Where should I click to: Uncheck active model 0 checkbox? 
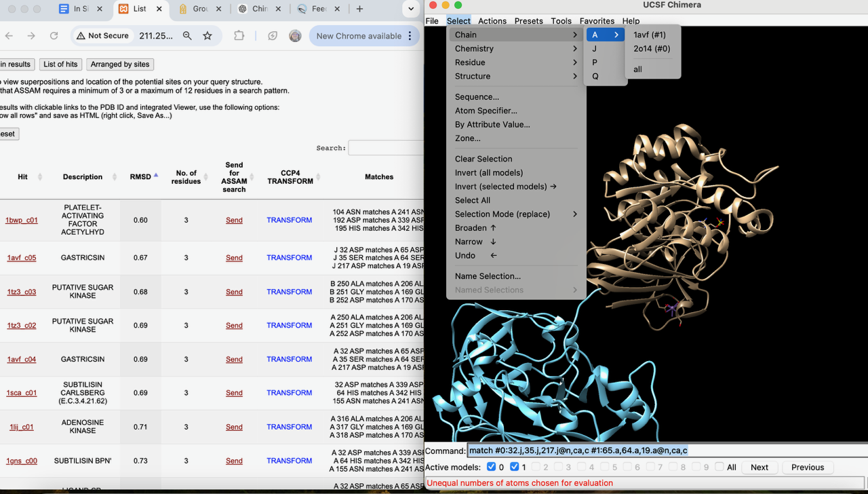pyautogui.click(x=491, y=467)
